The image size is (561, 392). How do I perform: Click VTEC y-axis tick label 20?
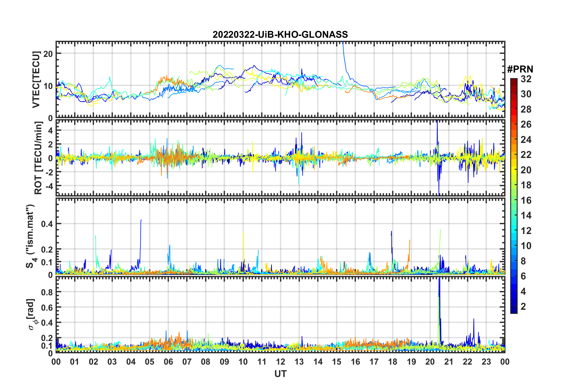pos(48,54)
